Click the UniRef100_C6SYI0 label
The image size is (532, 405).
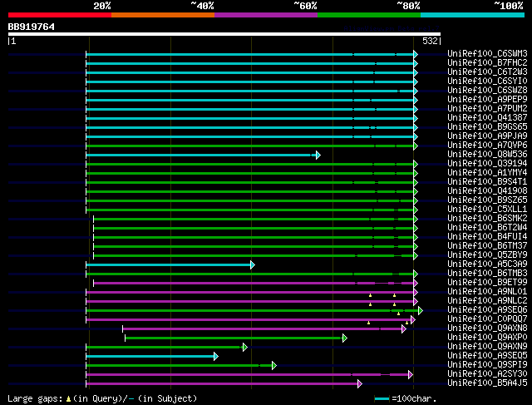click(487, 81)
